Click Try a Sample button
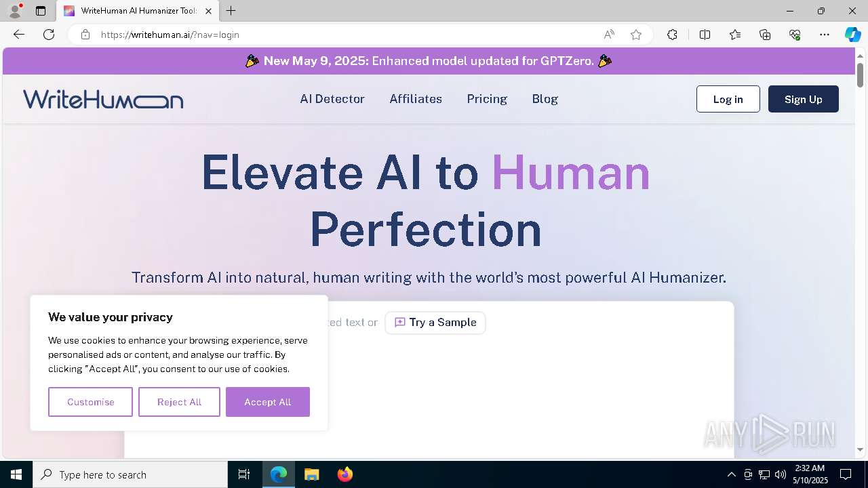 (x=435, y=323)
